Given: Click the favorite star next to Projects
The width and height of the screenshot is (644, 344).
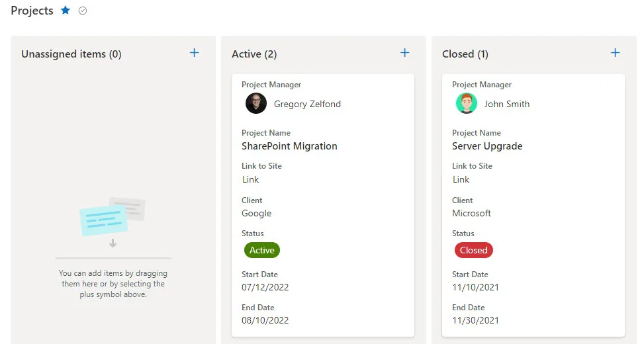Looking at the screenshot, I should [66, 11].
